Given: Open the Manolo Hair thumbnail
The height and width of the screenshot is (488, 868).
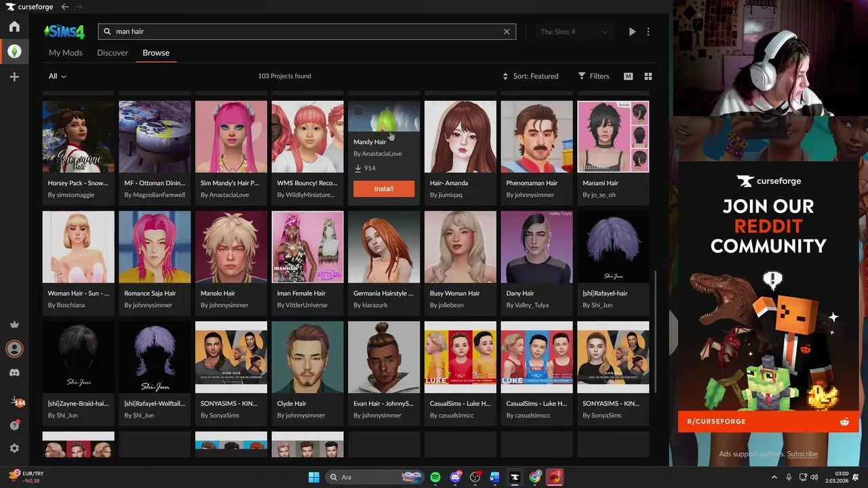Looking at the screenshot, I should 231,247.
